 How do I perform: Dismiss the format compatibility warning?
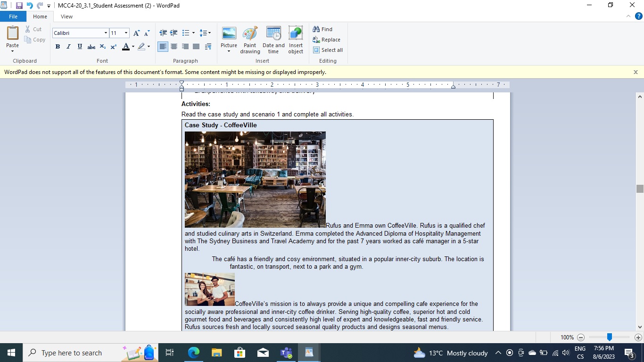pos(635,72)
